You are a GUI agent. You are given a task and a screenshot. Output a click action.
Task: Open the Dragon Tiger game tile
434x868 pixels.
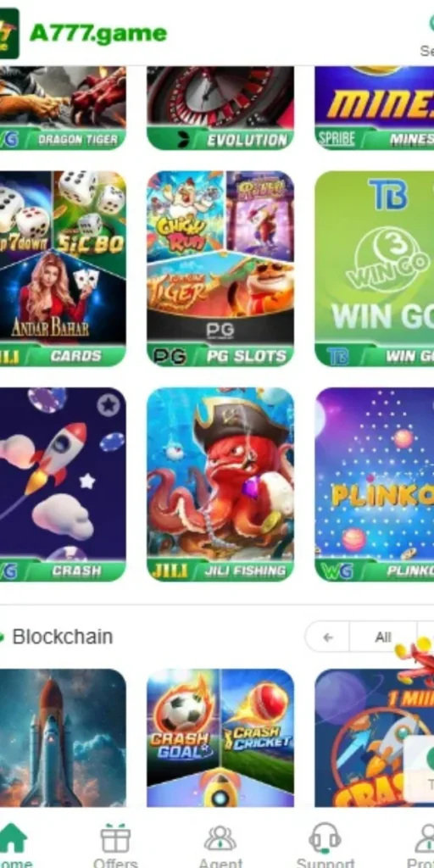[63, 108]
